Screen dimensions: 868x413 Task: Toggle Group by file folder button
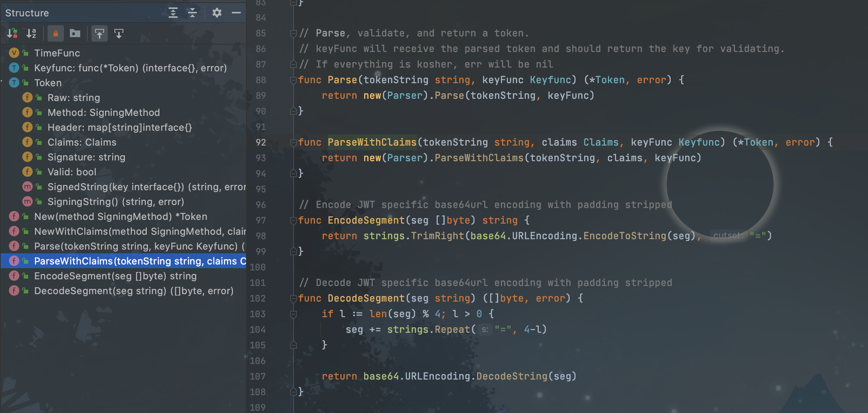(75, 33)
